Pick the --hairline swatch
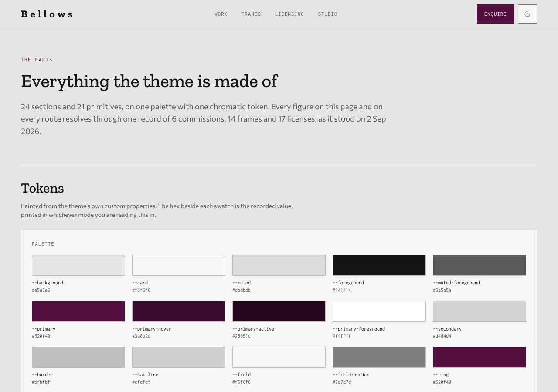This screenshot has height=392, width=558. (179, 357)
